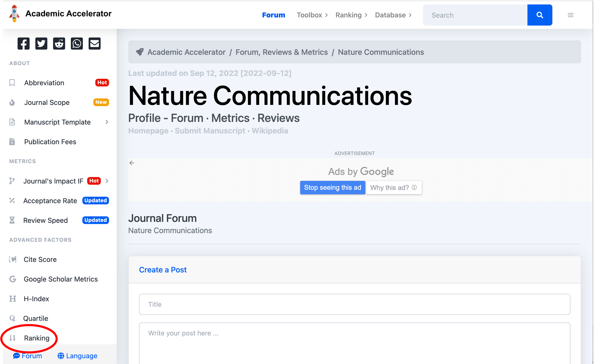The image size is (594, 364).
Task: Open Cite Score in sidebar
Action: pyautogui.click(x=40, y=259)
